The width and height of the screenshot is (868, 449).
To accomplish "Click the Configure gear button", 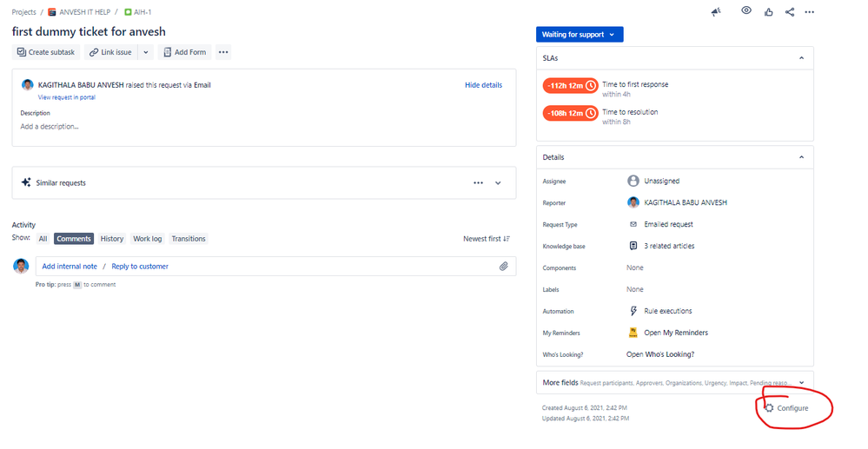I will pos(786,408).
